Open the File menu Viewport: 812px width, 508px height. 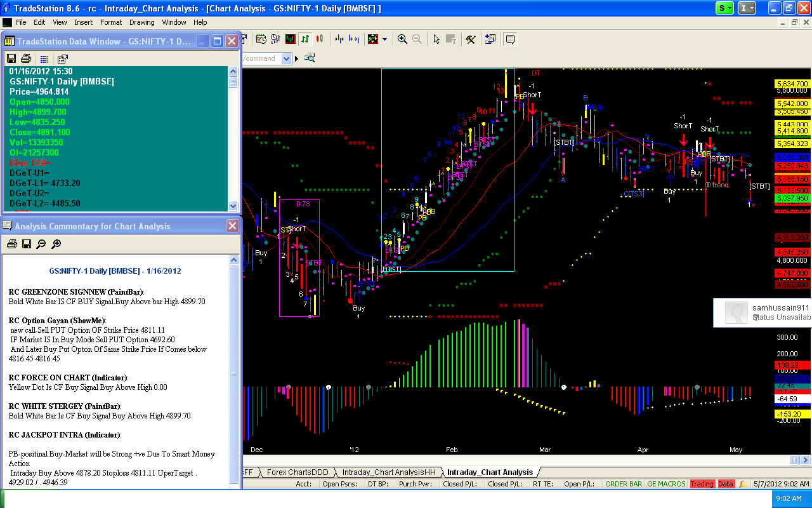[21, 22]
